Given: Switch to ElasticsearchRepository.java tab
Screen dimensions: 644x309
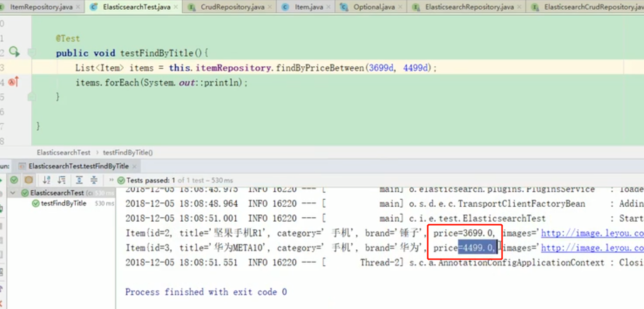Looking at the screenshot, I should (469, 7).
